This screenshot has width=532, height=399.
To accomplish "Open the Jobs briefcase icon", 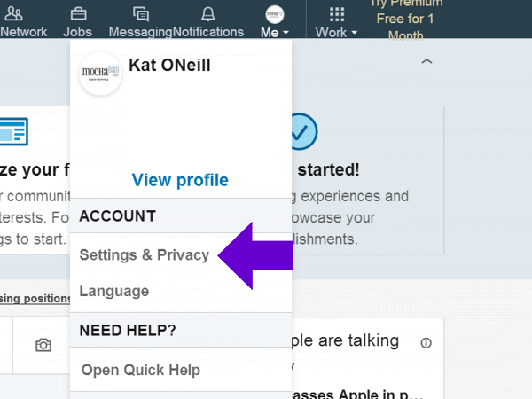I will [x=78, y=13].
